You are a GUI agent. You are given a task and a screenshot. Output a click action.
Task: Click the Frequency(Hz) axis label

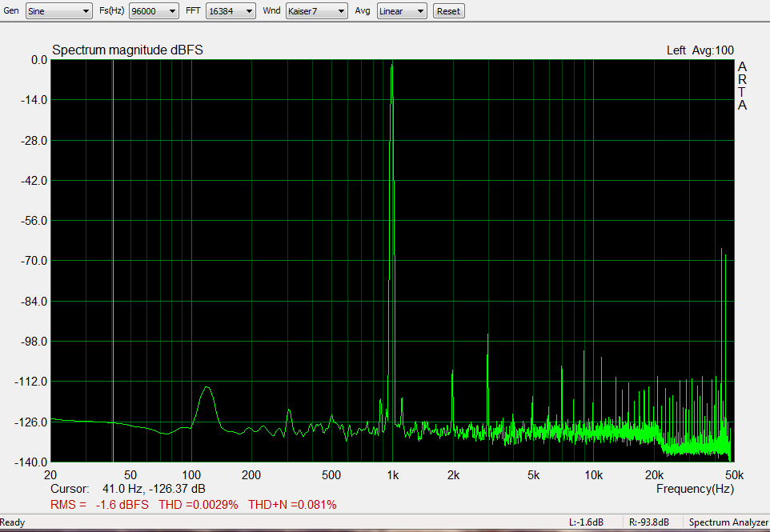[695, 489]
